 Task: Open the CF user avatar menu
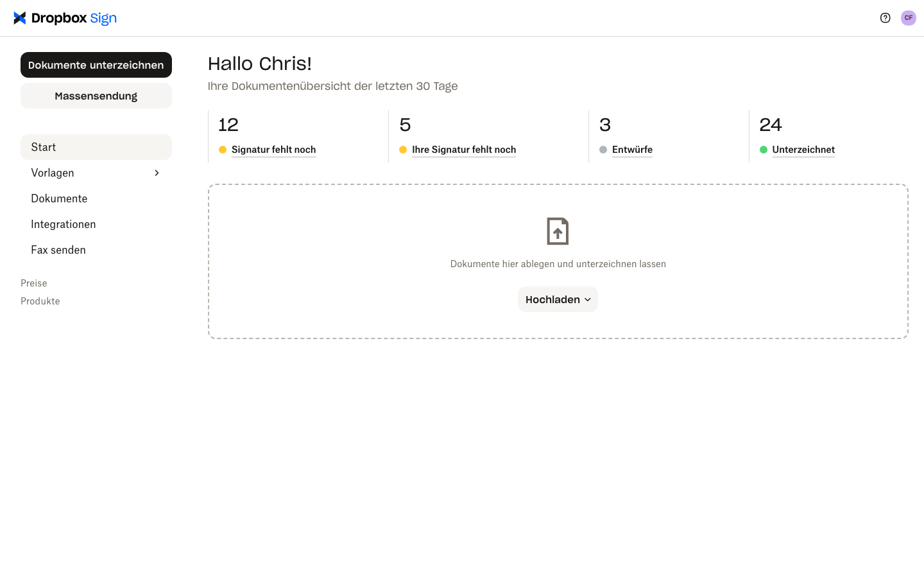[908, 18]
